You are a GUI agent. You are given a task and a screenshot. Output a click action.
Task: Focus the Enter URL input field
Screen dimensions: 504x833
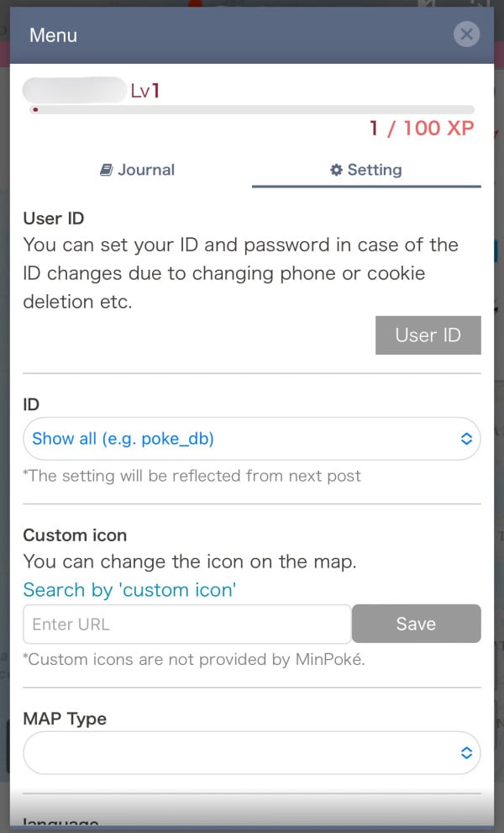click(x=186, y=625)
